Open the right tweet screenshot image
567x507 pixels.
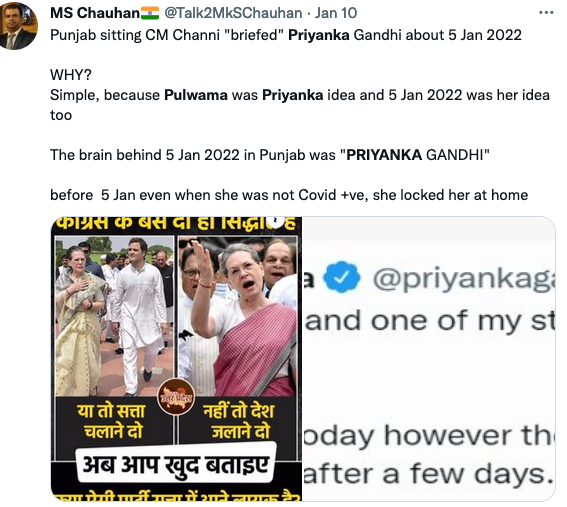click(429, 359)
